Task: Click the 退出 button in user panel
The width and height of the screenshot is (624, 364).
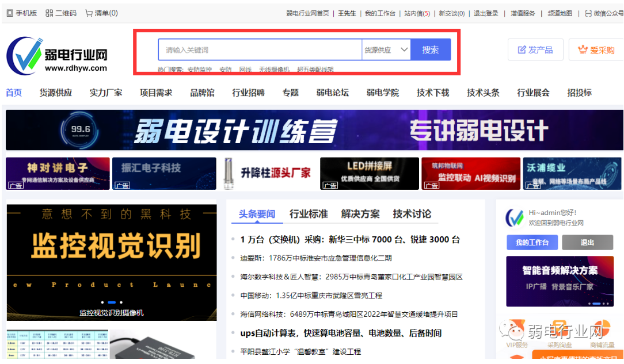Action: tap(587, 243)
